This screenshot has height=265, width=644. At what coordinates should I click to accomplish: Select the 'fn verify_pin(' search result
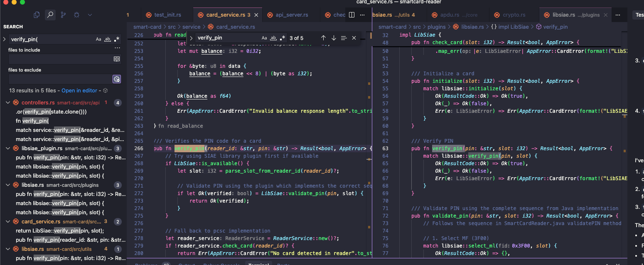(x=32, y=121)
